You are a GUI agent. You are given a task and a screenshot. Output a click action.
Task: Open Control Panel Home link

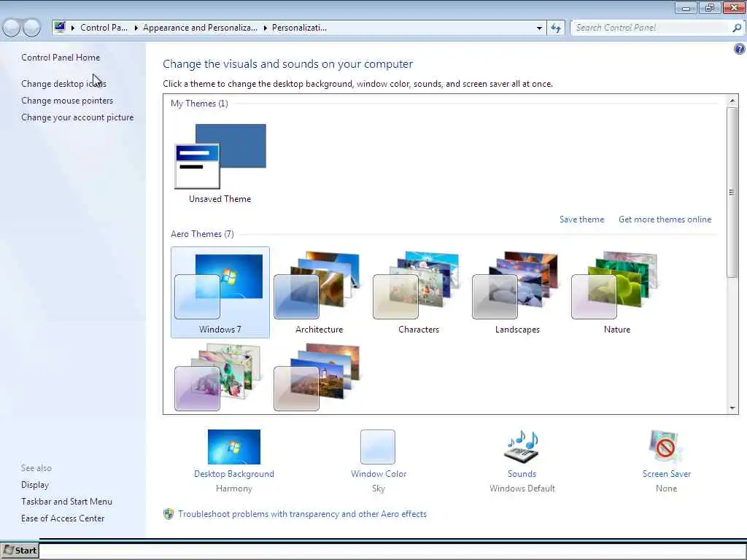[61, 57]
